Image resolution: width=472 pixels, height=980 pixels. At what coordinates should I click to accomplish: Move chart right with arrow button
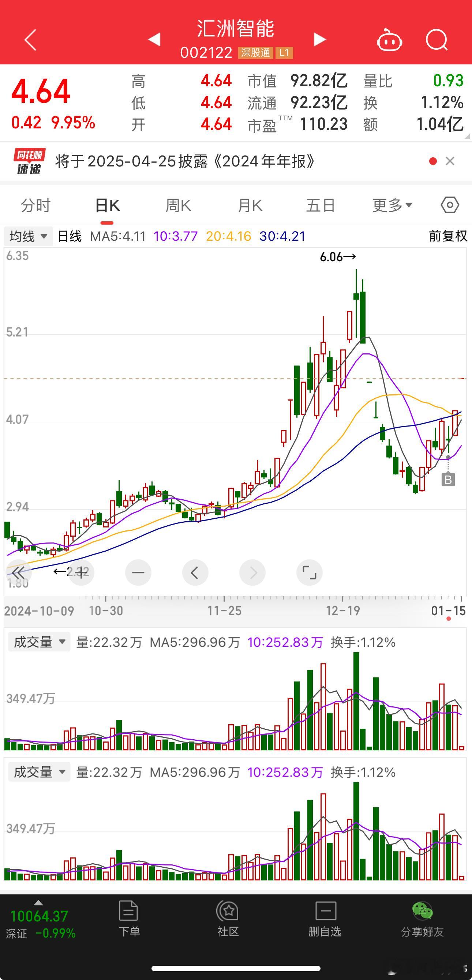pyautogui.click(x=252, y=572)
